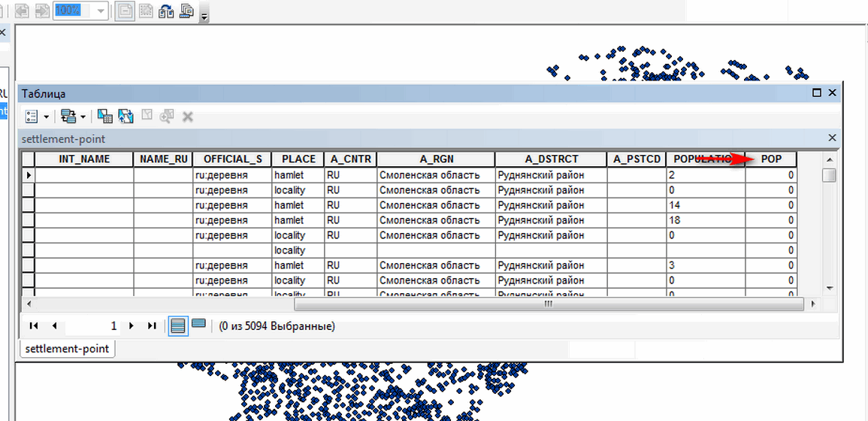Click the INT_NAME column header
868x421 pixels.
(84, 159)
